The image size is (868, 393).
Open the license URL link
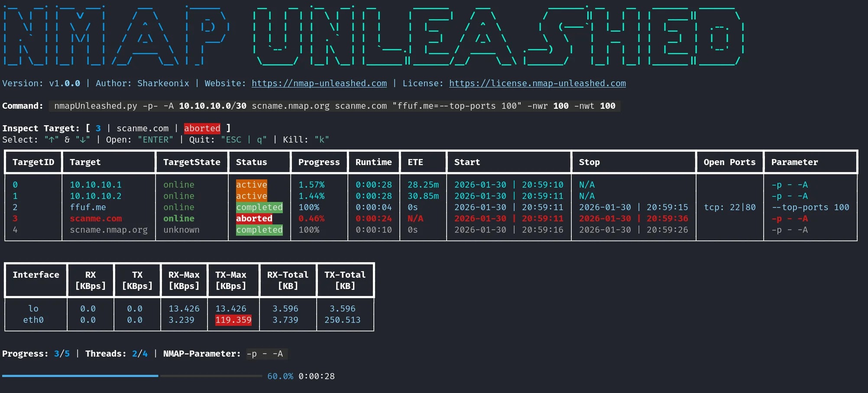537,83
